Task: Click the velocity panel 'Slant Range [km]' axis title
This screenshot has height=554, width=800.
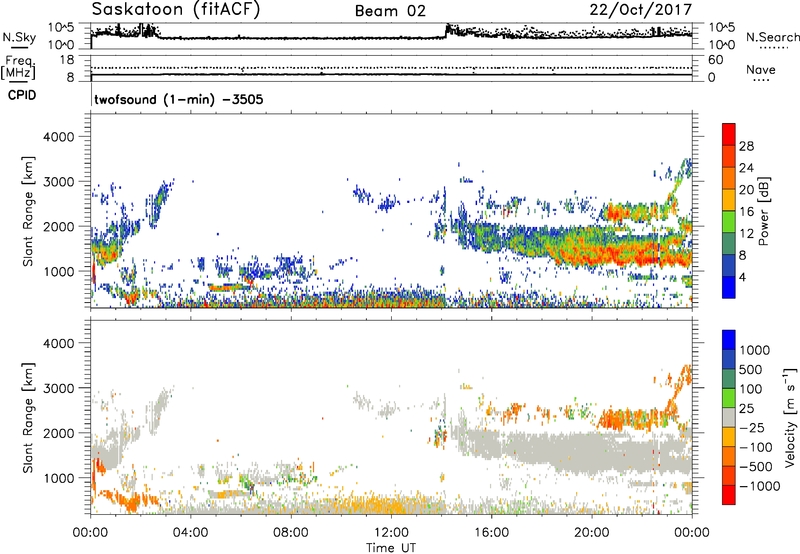Action: coord(28,417)
